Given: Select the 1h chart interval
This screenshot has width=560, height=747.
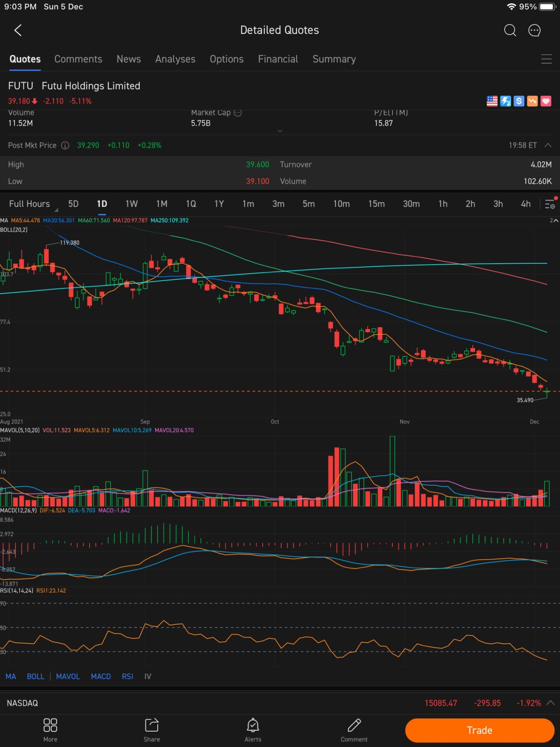Looking at the screenshot, I should pos(443,204).
